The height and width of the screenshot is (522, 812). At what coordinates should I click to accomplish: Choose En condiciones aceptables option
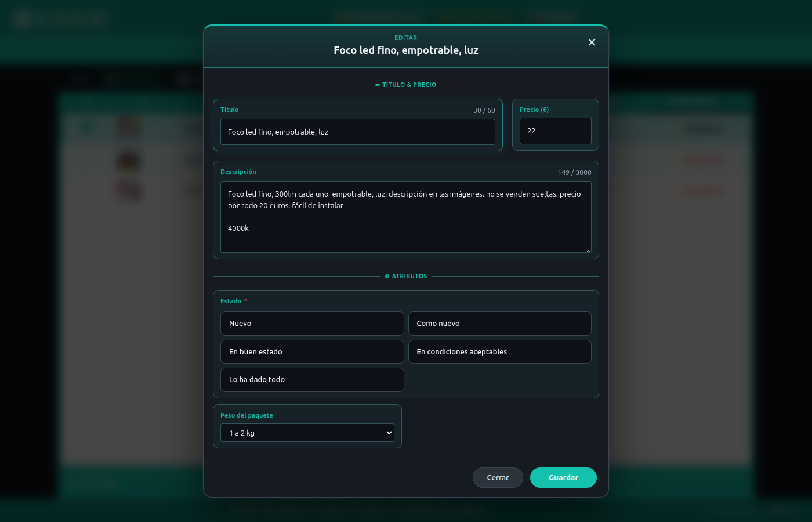click(x=500, y=351)
